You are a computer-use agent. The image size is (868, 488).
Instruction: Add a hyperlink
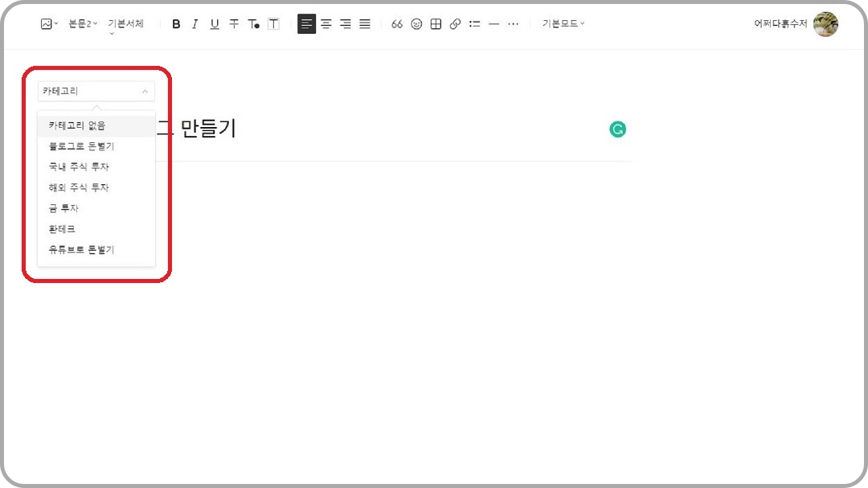click(x=455, y=24)
